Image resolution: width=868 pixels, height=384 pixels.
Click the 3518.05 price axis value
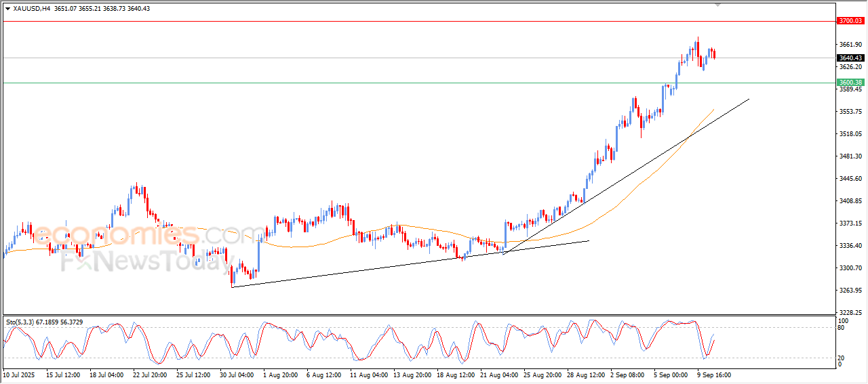pyautogui.click(x=850, y=134)
